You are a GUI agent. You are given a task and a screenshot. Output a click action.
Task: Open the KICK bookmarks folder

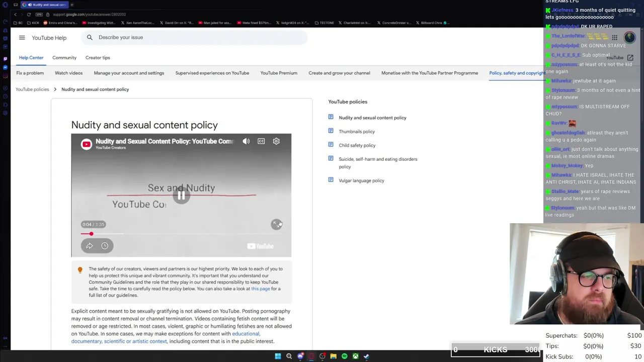(33, 23)
